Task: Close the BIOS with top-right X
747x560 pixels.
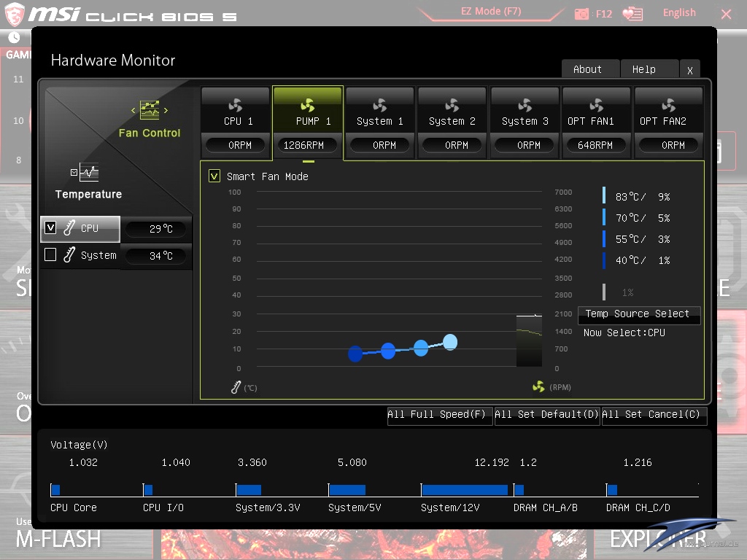Action: pos(726,15)
